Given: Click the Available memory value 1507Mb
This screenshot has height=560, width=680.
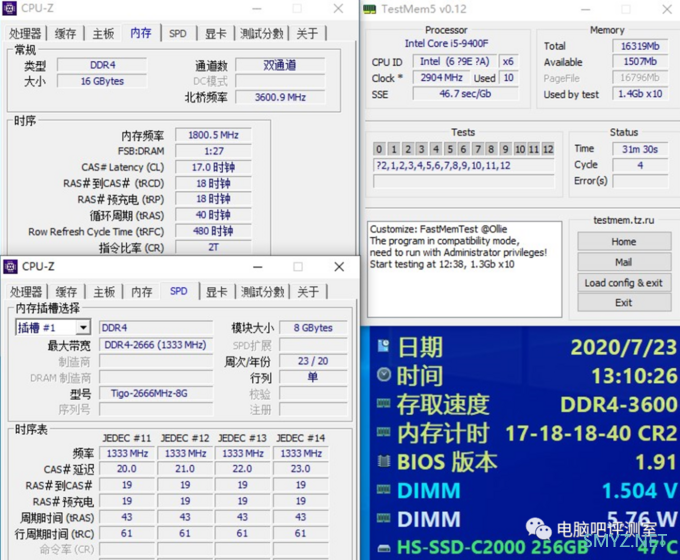Looking at the screenshot, I should tap(640, 62).
